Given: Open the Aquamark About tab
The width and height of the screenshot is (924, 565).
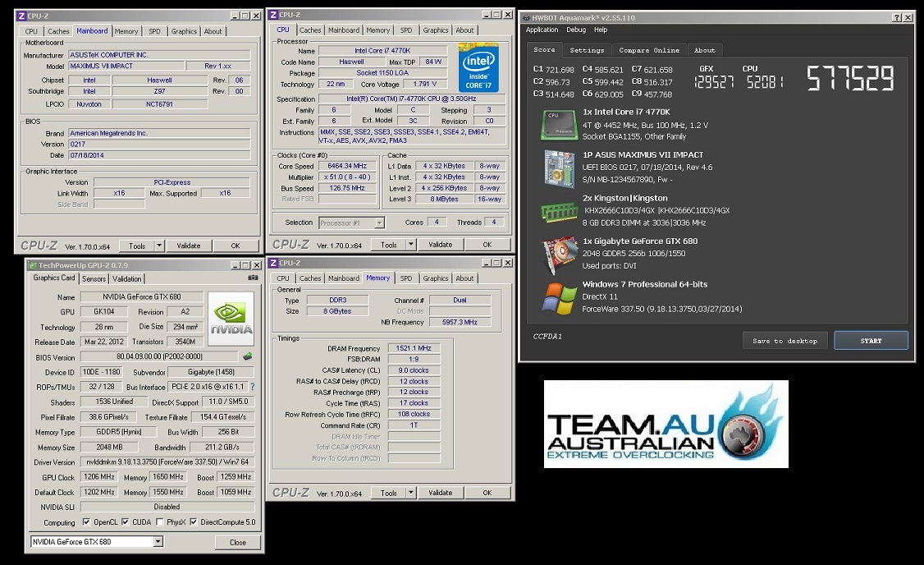Looking at the screenshot, I should (704, 50).
